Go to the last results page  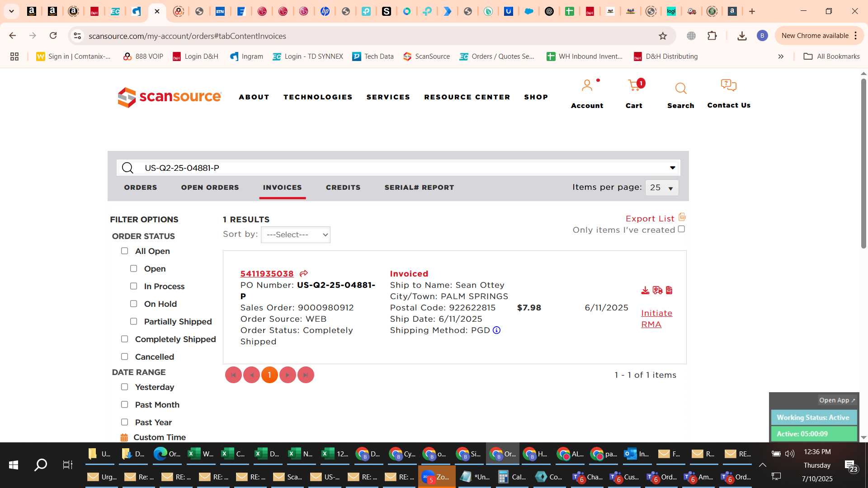(306, 375)
